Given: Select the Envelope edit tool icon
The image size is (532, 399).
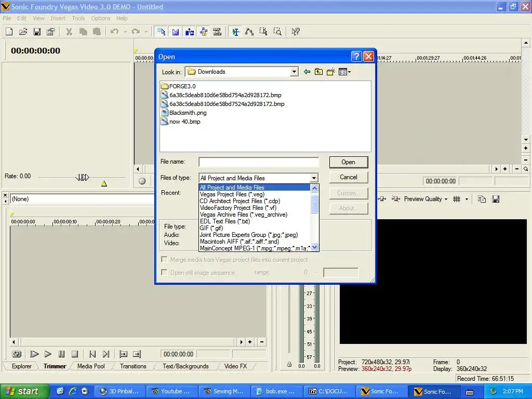Looking at the screenshot, I should pyautogui.click(x=249, y=32).
